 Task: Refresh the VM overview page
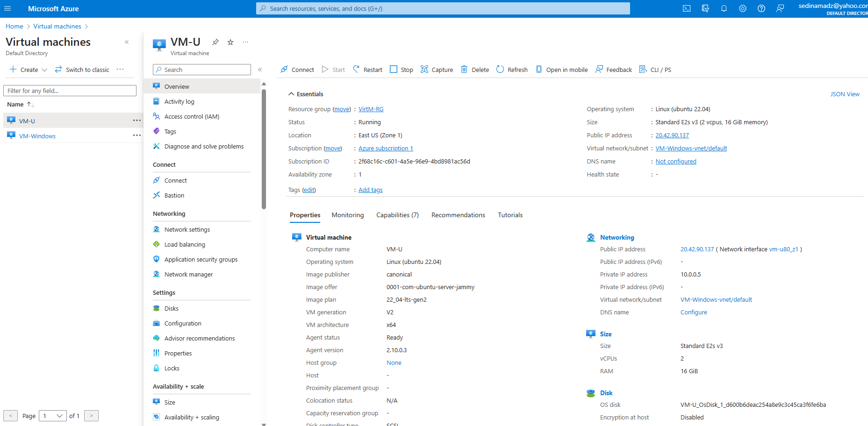pyautogui.click(x=512, y=69)
